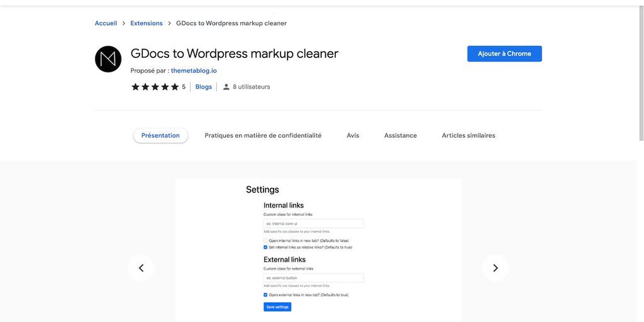This screenshot has height=322, width=644.
Task: Click the external links custom class field
Action: tap(313, 277)
